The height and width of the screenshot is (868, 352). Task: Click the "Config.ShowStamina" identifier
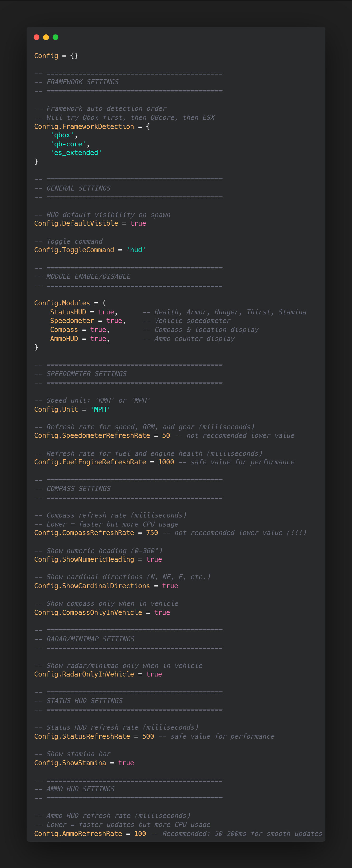(x=70, y=763)
